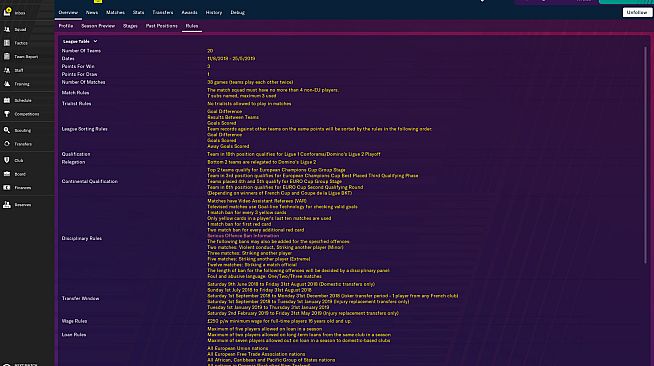Open the Debug tab

pyautogui.click(x=237, y=13)
